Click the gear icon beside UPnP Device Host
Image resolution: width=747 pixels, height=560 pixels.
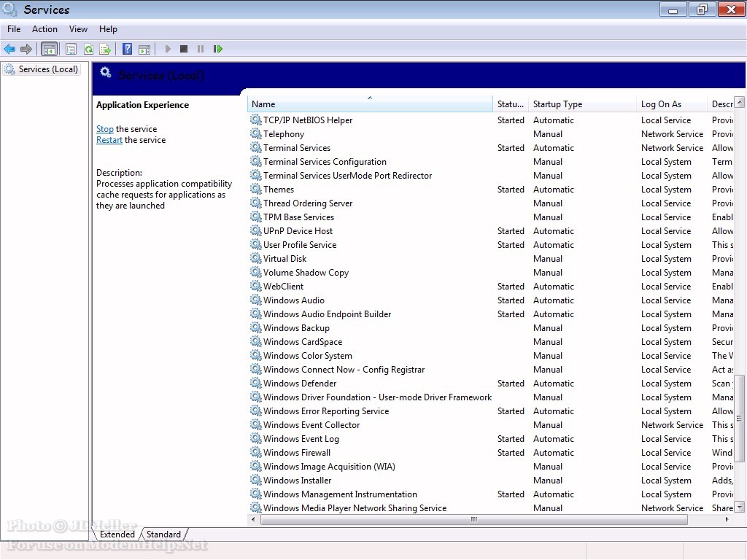[x=256, y=230]
